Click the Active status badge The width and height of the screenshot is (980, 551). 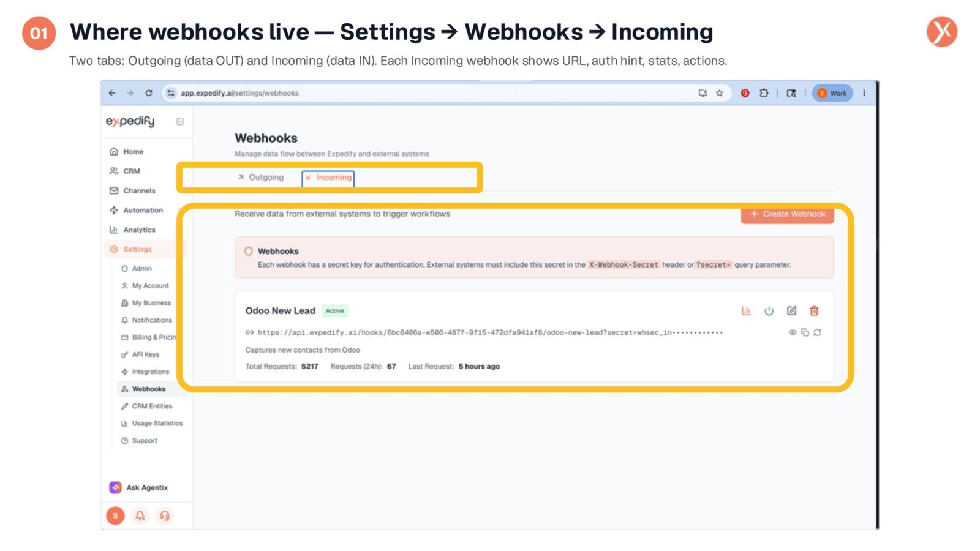coord(335,311)
